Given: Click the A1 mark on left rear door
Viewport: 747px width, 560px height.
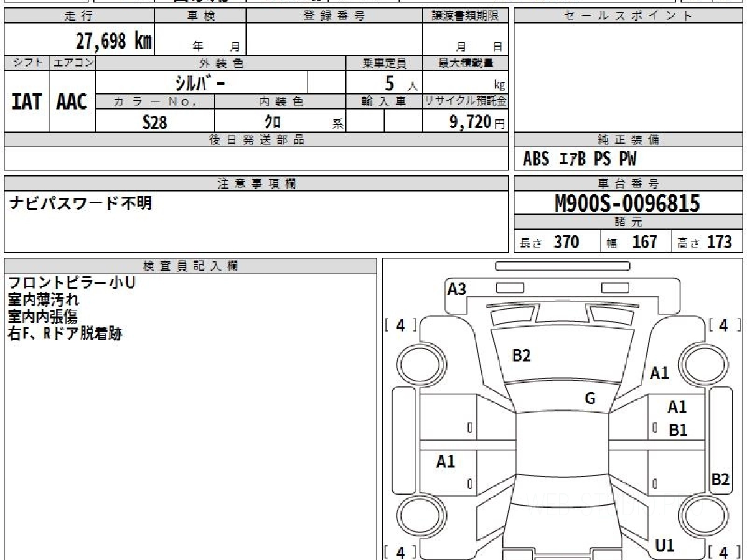Looking at the screenshot, I should (x=445, y=462).
